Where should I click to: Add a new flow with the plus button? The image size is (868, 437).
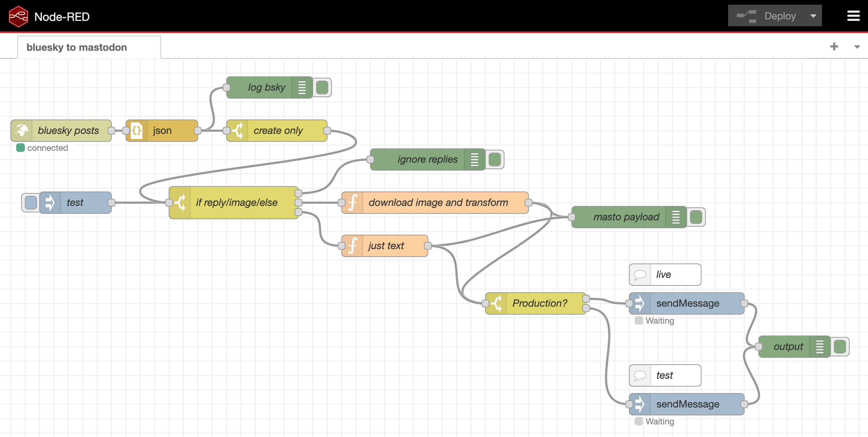point(834,46)
